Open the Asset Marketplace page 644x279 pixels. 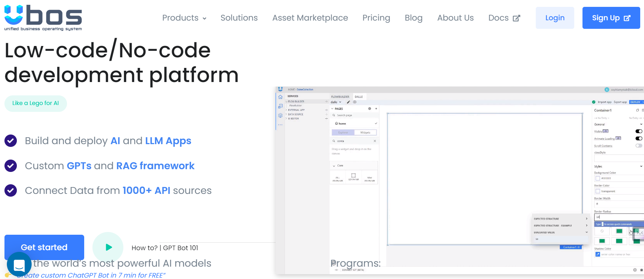[x=310, y=18]
